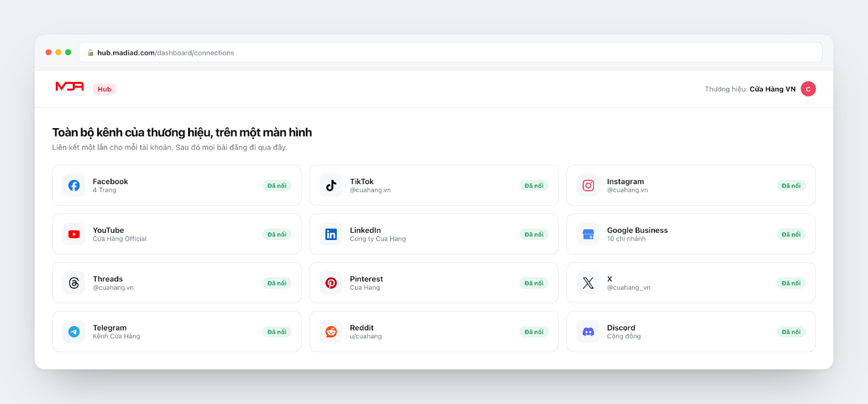
Task: Click 'Kênh Cửa Hàng' text
Action: [117, 336]
